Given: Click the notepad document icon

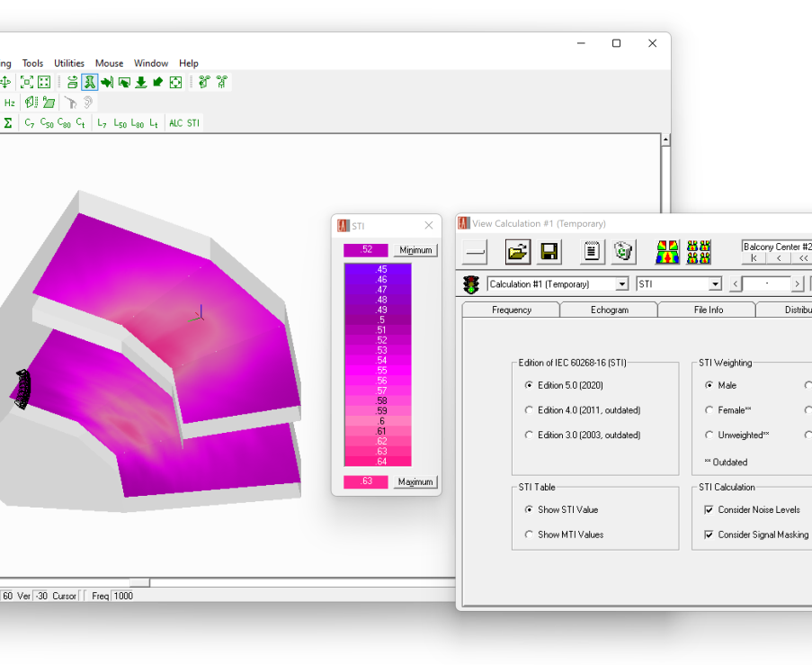Looking at the screenshot, I should pos(592,252).
